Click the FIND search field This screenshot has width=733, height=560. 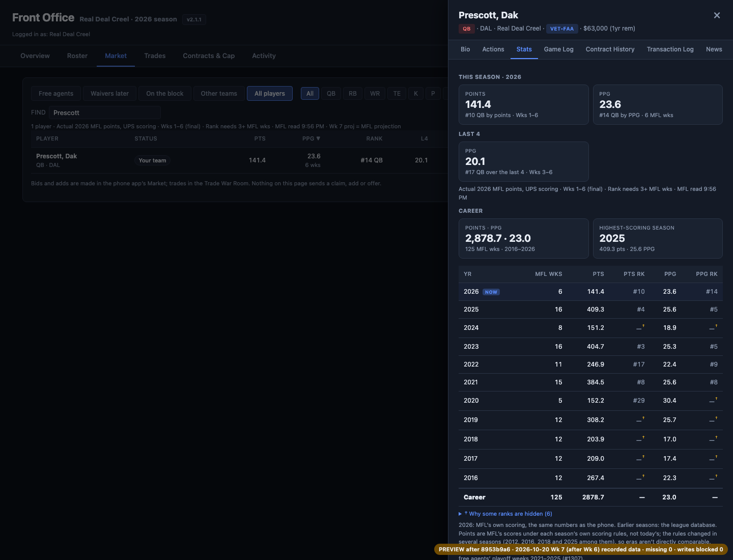coord(105,113)
